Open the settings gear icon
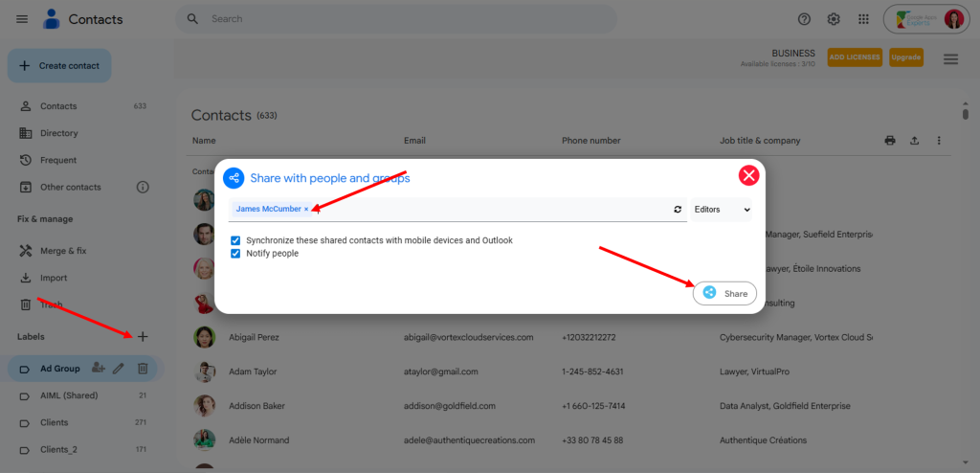 pos(834,19)
